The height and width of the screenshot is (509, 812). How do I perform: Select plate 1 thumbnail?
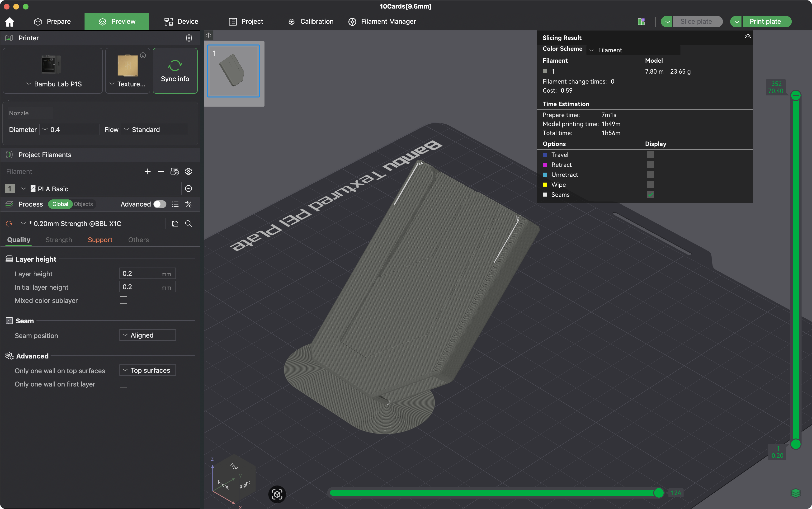234,71
